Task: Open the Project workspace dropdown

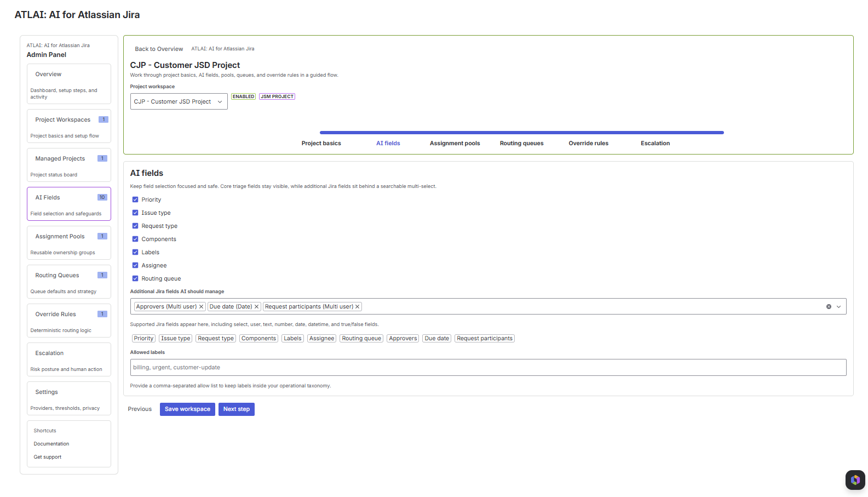Action: (179, 101)
